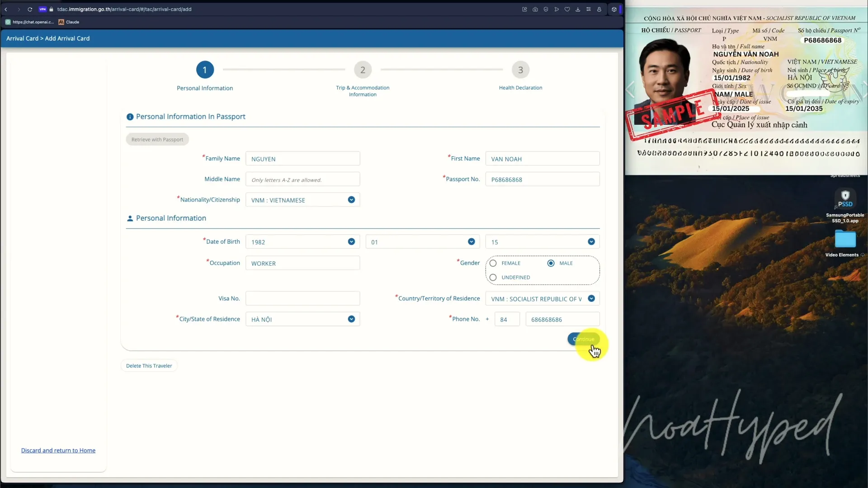Select the FEMALE gender radio button
This screenshot has width=868, height=488.
click(x=493, y=263)
